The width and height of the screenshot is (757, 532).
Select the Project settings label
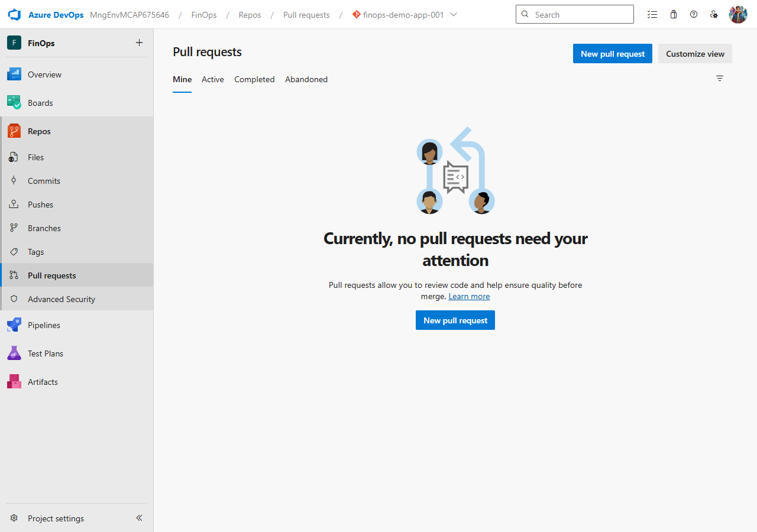pos(56,518)
